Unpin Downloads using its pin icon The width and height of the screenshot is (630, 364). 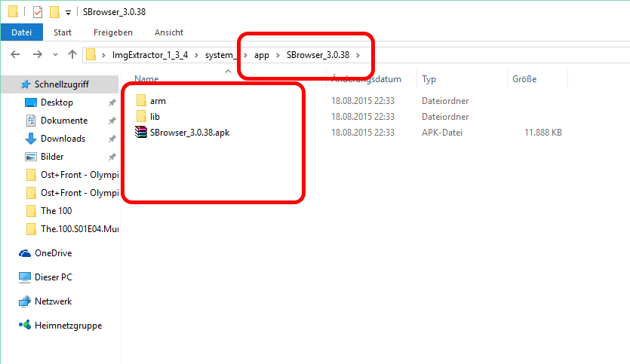click(112, 139)
